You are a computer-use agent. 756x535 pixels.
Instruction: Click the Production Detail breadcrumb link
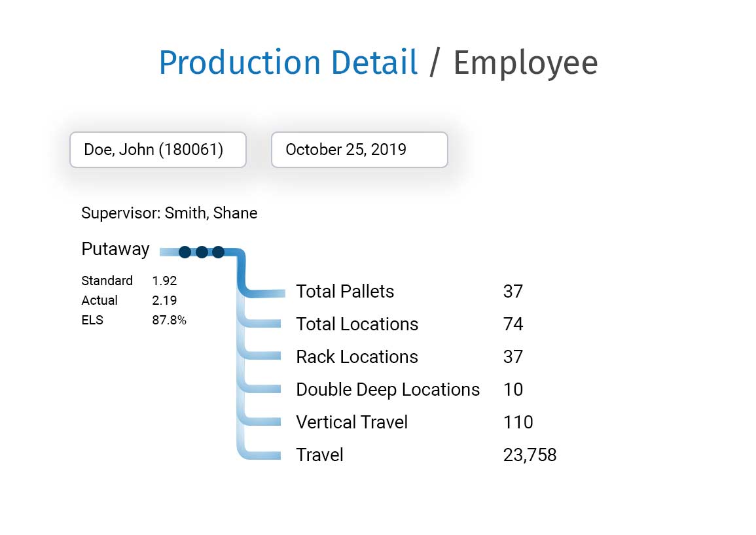point(288,63)
